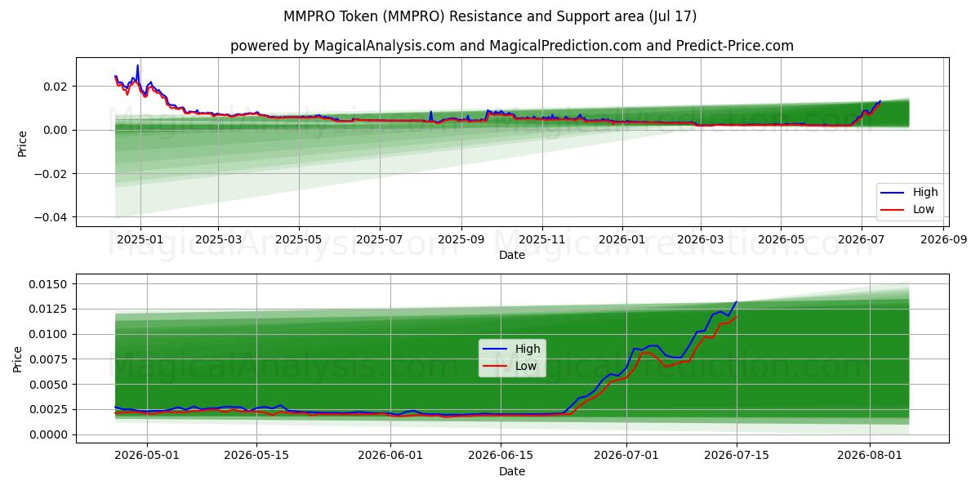The image size is (980, 490).
Task: Click the bottom chart x-axis label 2026-08-01
Action: click(871, 457)
